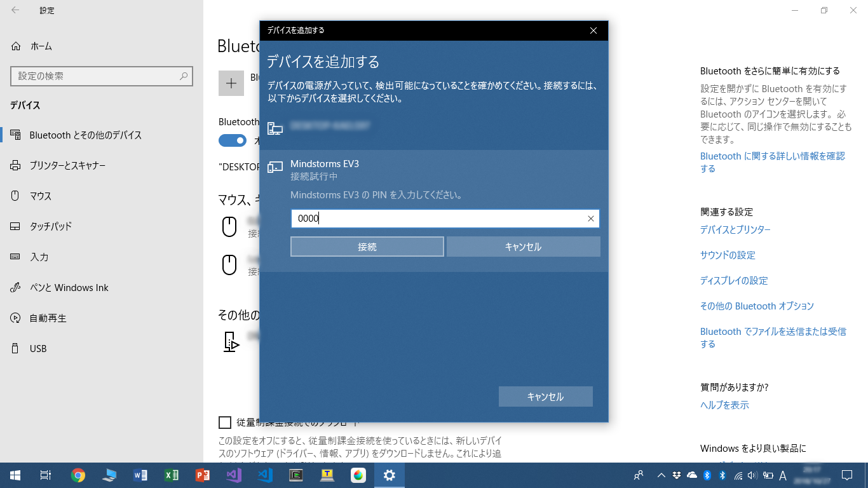
Task: Clear the PIN field using the × button
Action: coord(590,219)
